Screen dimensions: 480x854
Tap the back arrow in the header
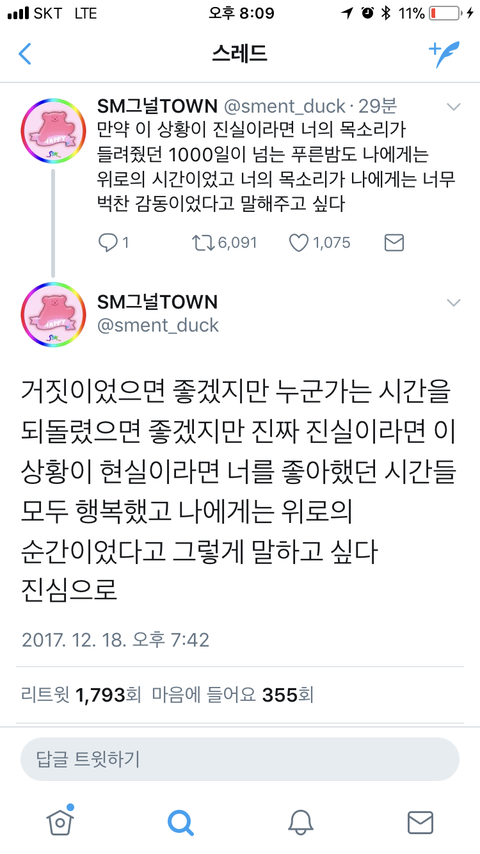[x=25, y=54]
